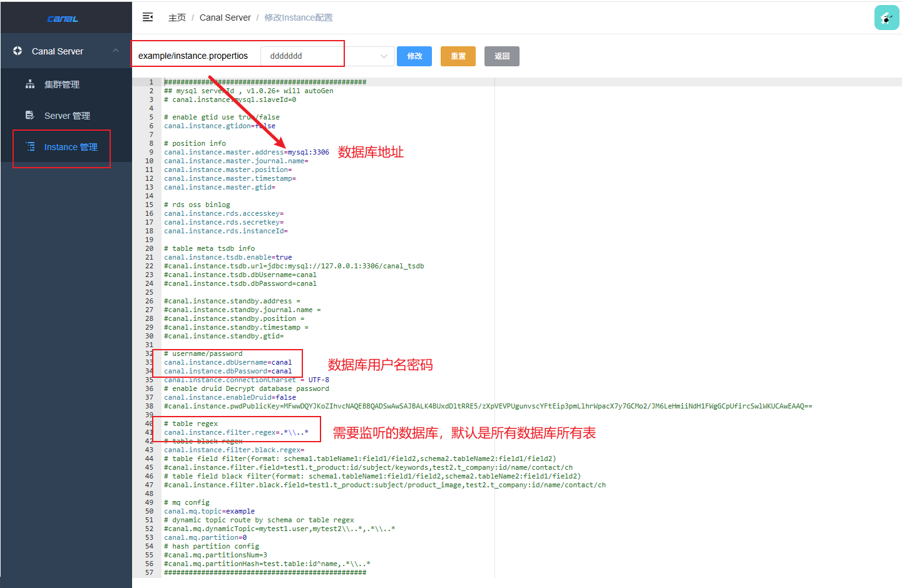
Task: Click editor gutter line number 50
Action: coord(149,511)
